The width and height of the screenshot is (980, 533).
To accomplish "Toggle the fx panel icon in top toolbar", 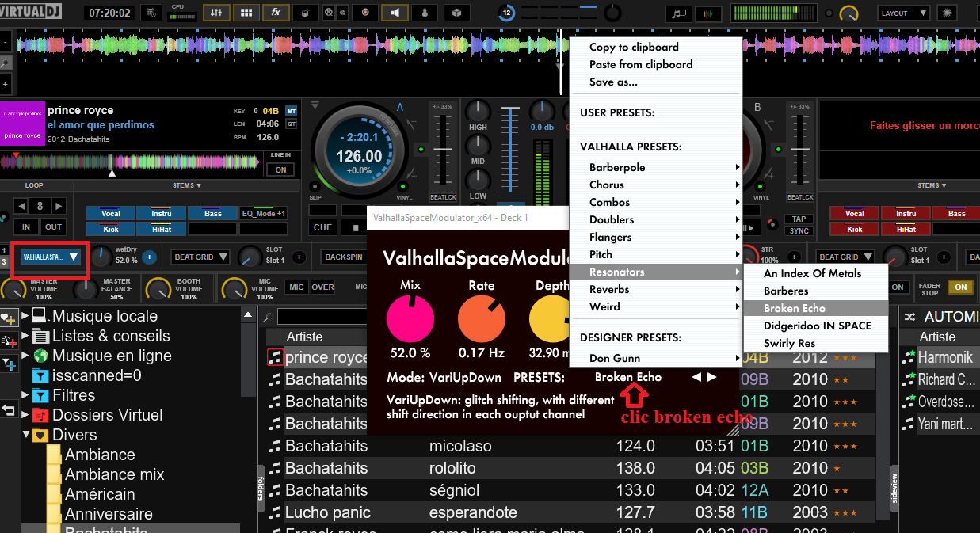I will pyautogui.click(x=276, y=13).
